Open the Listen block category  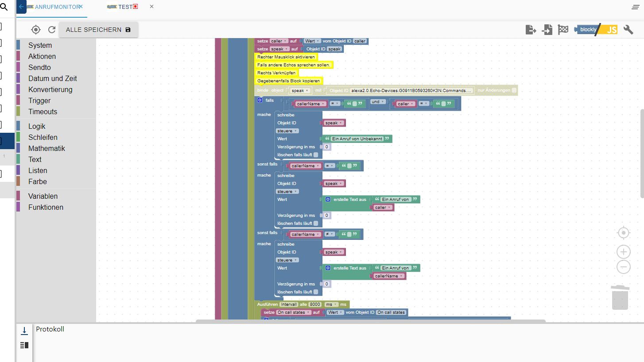(38, 170)
